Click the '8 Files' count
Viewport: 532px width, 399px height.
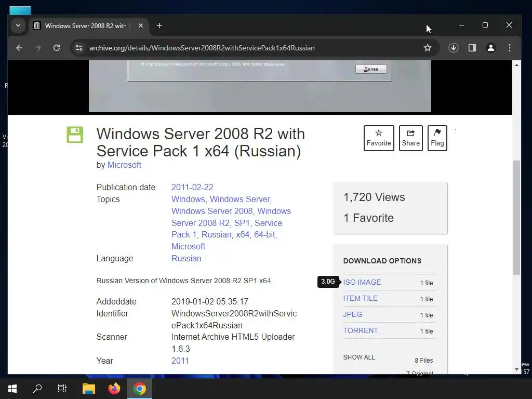pyautogui.click(x=424, y=361)
